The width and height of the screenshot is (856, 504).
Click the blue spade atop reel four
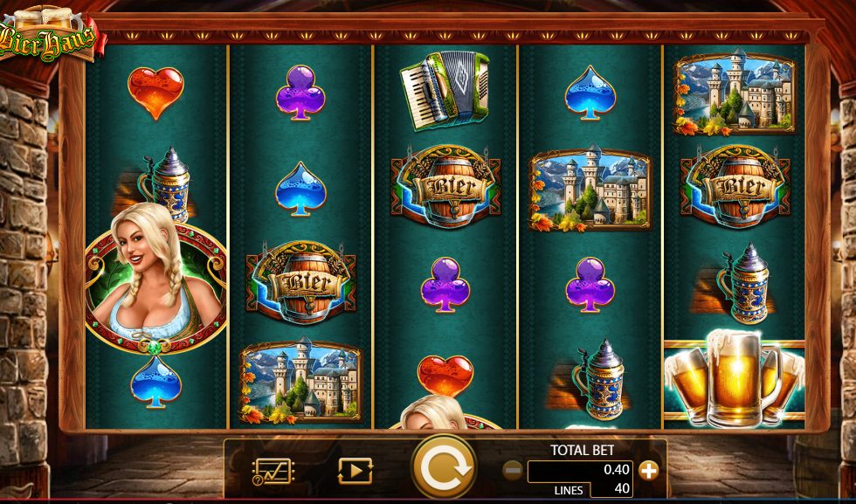[x=590, y=93]
